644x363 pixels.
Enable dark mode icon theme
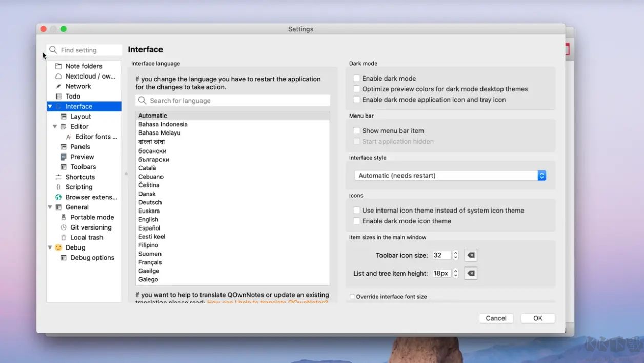click(x=356, y=221)
